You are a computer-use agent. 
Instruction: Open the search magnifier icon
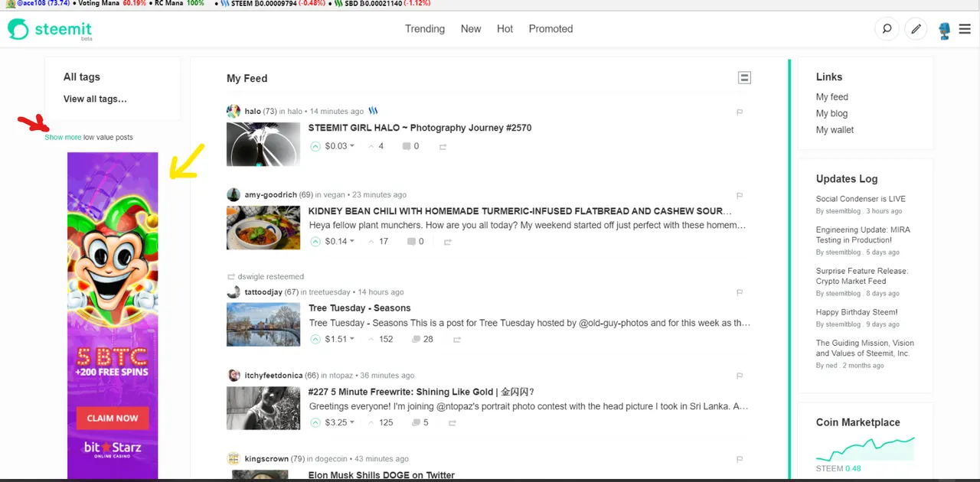click(x=887, y=29)
